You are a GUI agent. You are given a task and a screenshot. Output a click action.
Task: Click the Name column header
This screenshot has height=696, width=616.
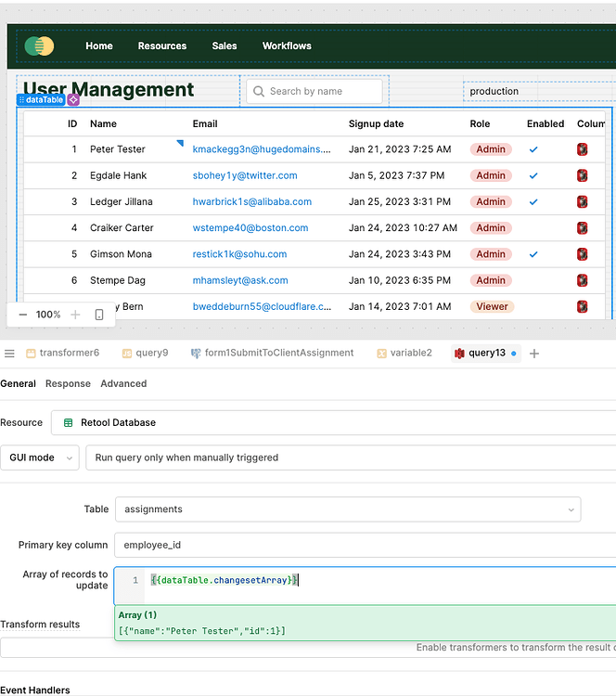click(103, 123)
